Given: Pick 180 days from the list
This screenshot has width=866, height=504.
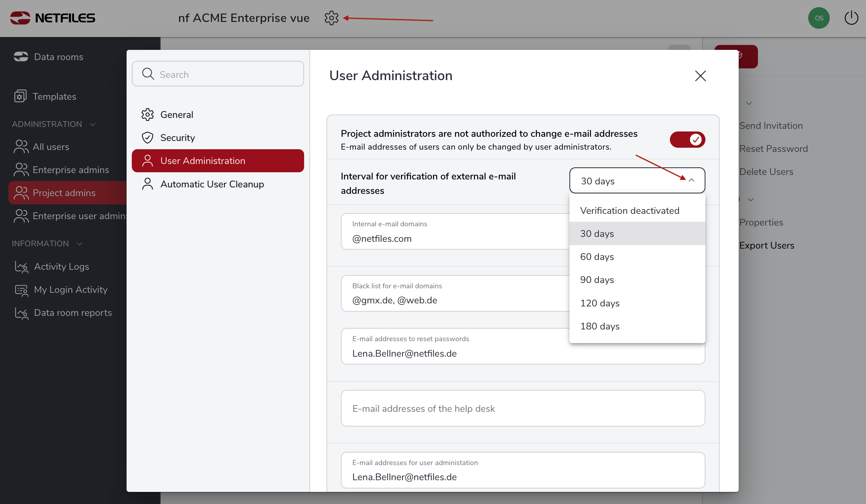Looking at the screenshot, I should 600,326.
